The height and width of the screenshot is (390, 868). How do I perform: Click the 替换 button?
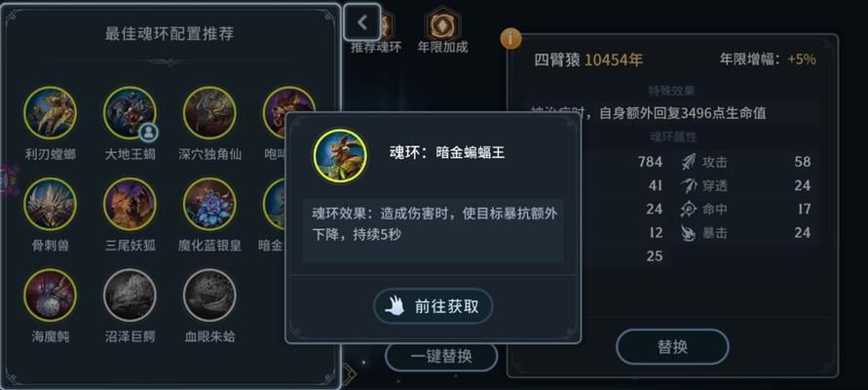pos(672,347)
